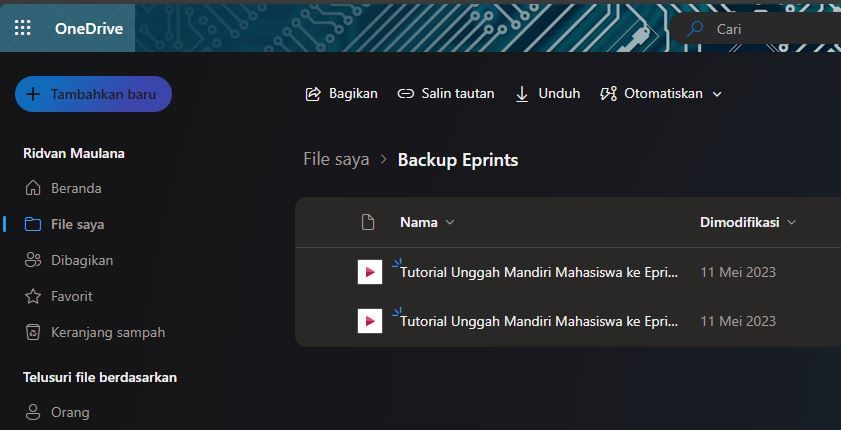Click the Cari search input field
The width and height of the screenshot is (841, 430).
tap(770, 29)
